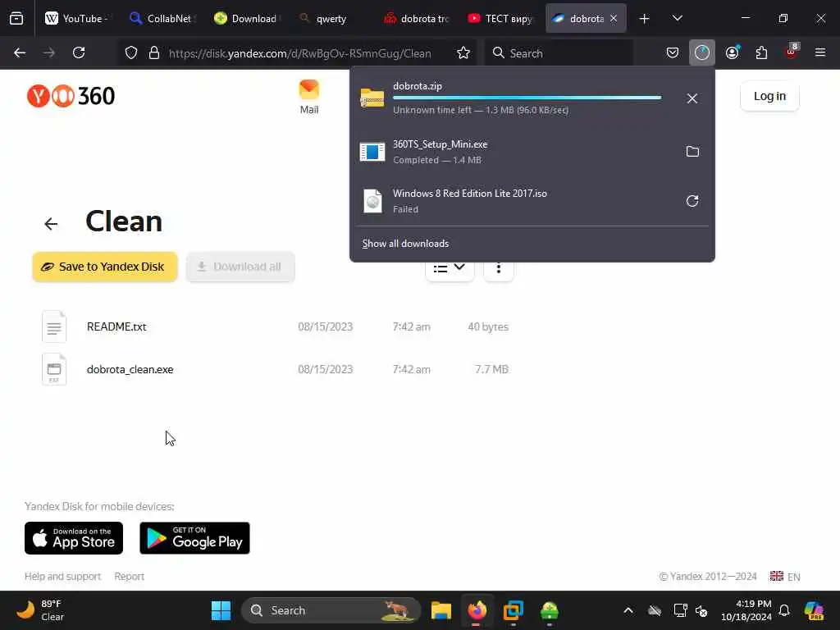
Task: Click Download on the App Store badge
Action: [74, 538]
